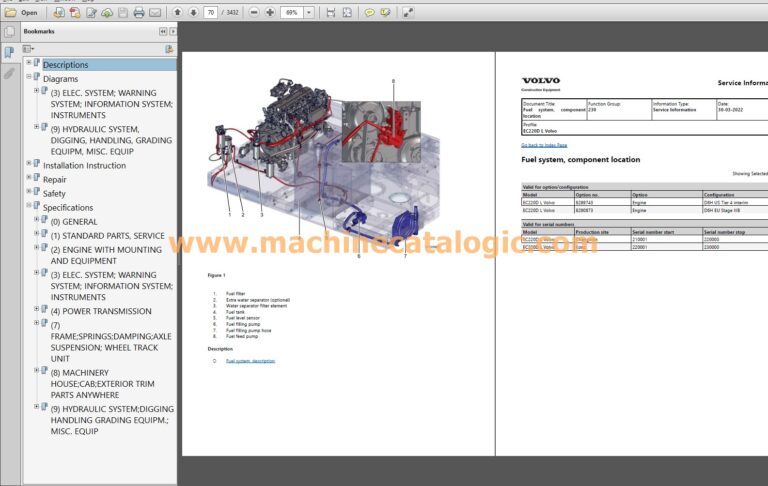Click the Convert web page to PDF icon
This screenshot has height=486, width=768.
point(59,13)
